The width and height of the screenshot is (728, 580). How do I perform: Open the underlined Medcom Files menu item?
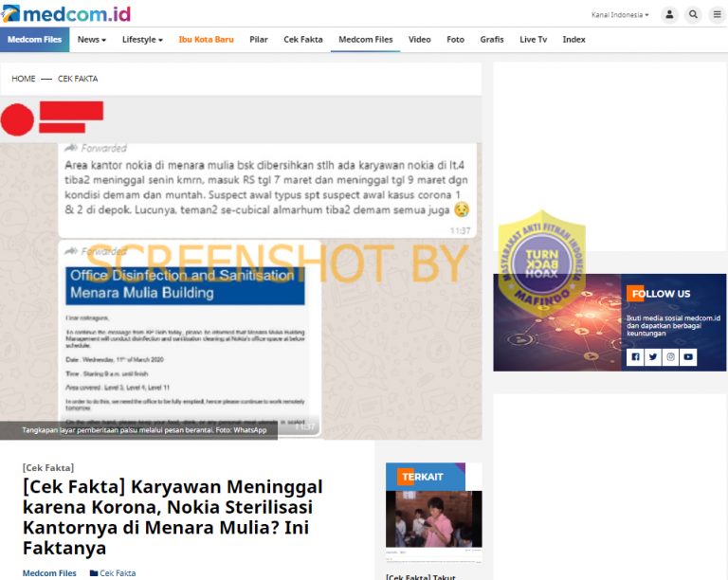(365, 40)
